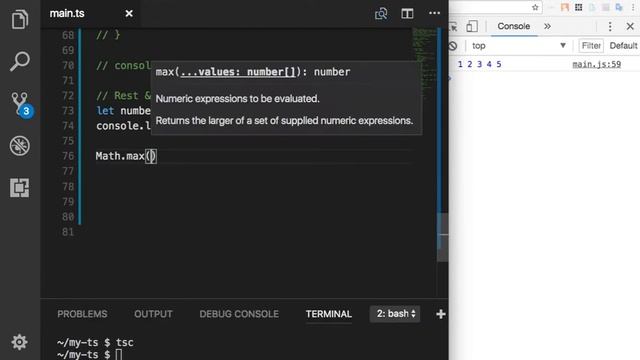
Task: Click the 'let' keyword on line 73
Action: pos(105,111)
